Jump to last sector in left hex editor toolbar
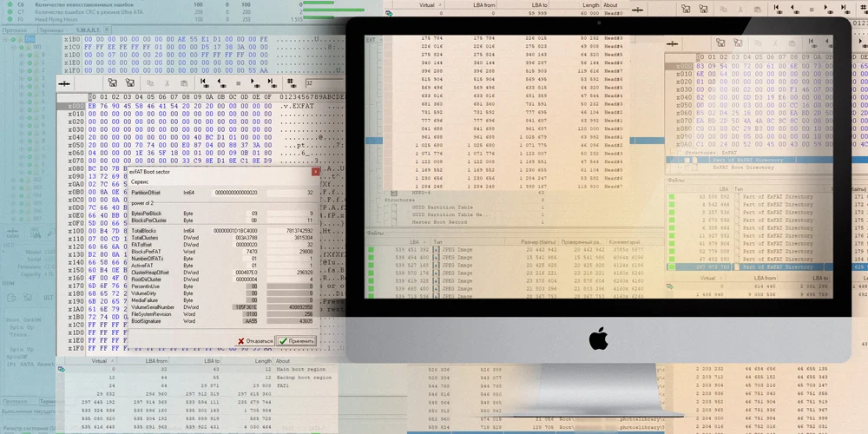 click(272, 83)
